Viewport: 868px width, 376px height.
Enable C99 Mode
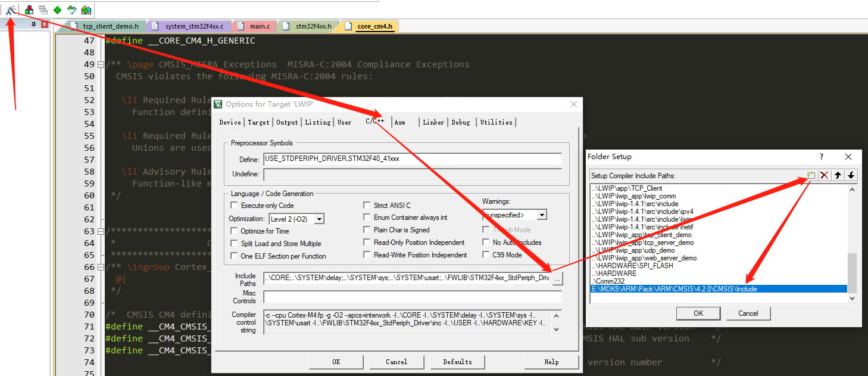coord(486,254)
